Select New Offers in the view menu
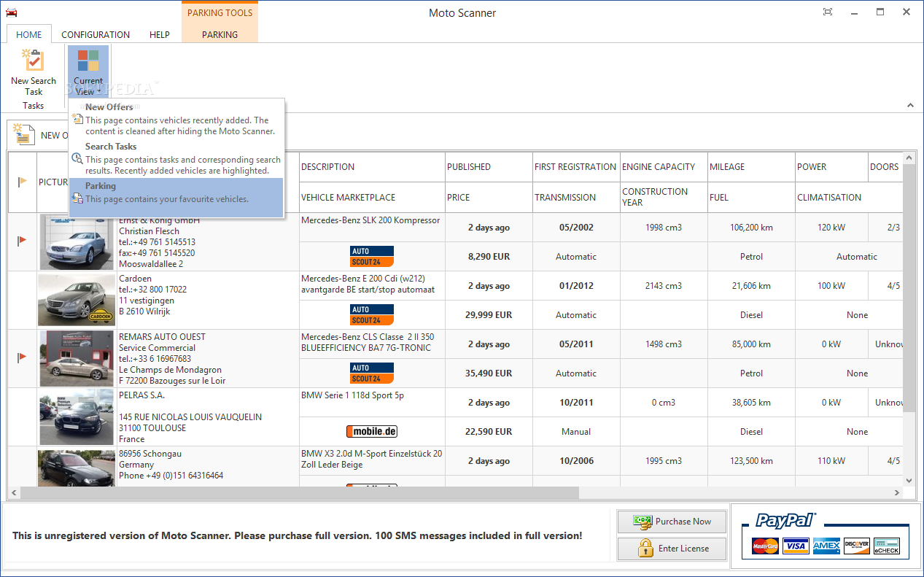 [176, 119]
